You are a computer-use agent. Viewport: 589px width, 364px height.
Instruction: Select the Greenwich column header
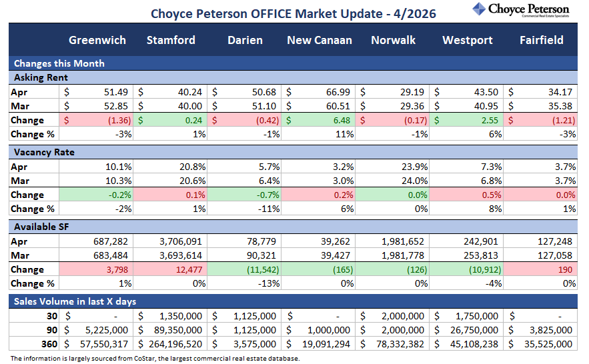click(97, 40)
